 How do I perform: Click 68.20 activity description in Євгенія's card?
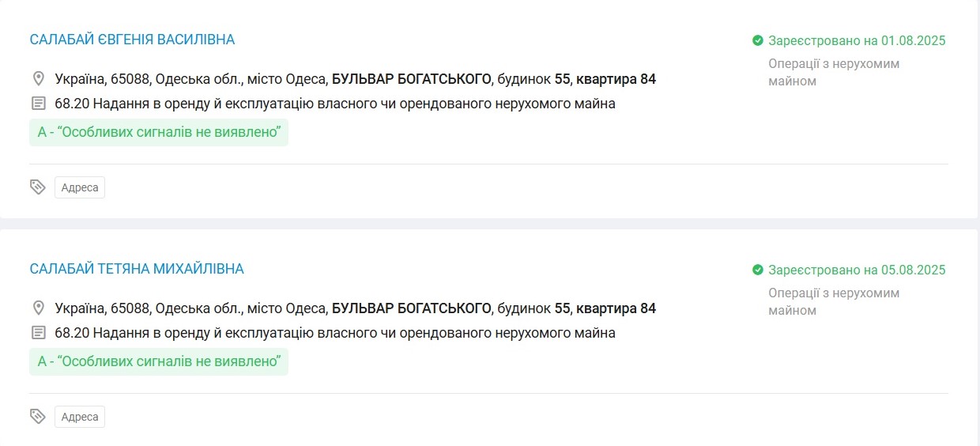pyautogui.click(x=334, y=104)
